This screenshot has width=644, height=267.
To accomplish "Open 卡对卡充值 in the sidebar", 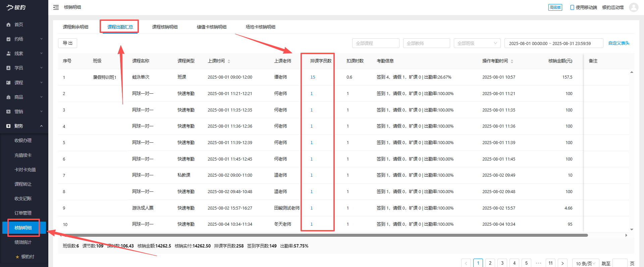I will [x=25, y=170].
